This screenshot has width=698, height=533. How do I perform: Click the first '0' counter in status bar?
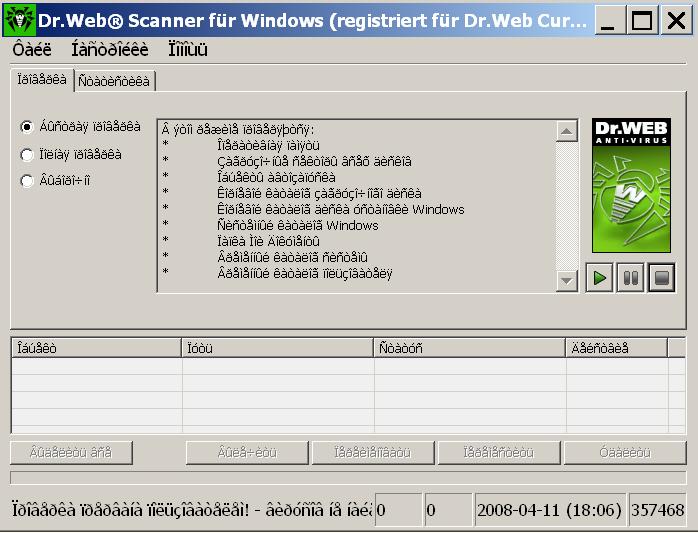pos(398,510)
